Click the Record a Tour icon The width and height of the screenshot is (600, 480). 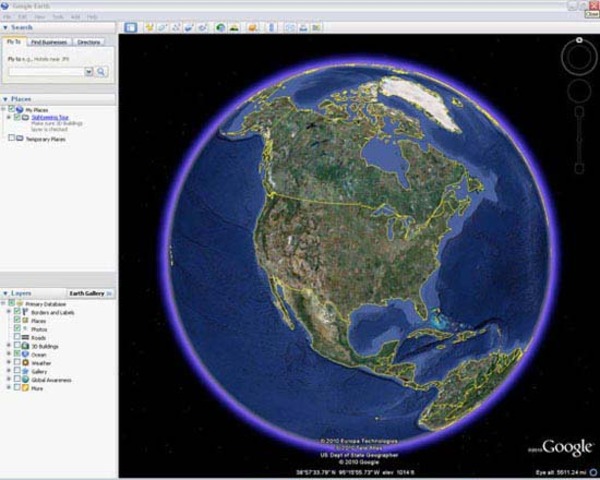click(x=202, y=28)
